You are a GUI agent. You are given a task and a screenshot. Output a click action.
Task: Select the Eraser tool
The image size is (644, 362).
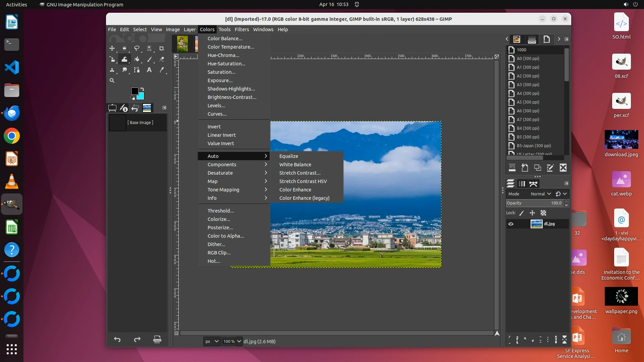(162, 59)
